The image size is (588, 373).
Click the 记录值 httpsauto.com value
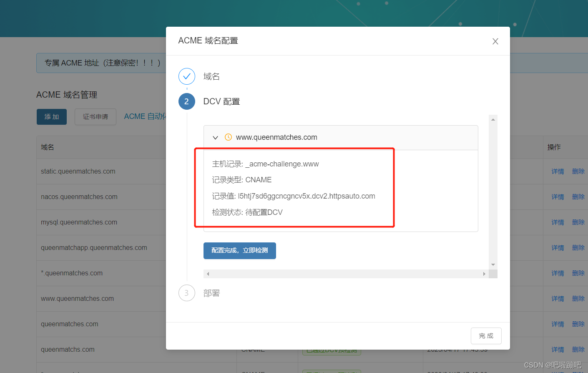[x=307, y=196]
